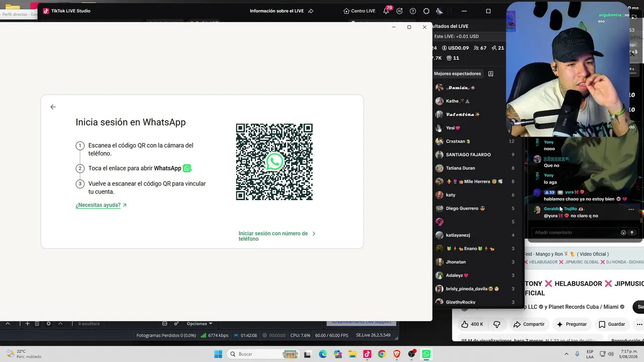Like the YouTube video with the thumbs-up button

pyautogui.click(x=472, y=324)
